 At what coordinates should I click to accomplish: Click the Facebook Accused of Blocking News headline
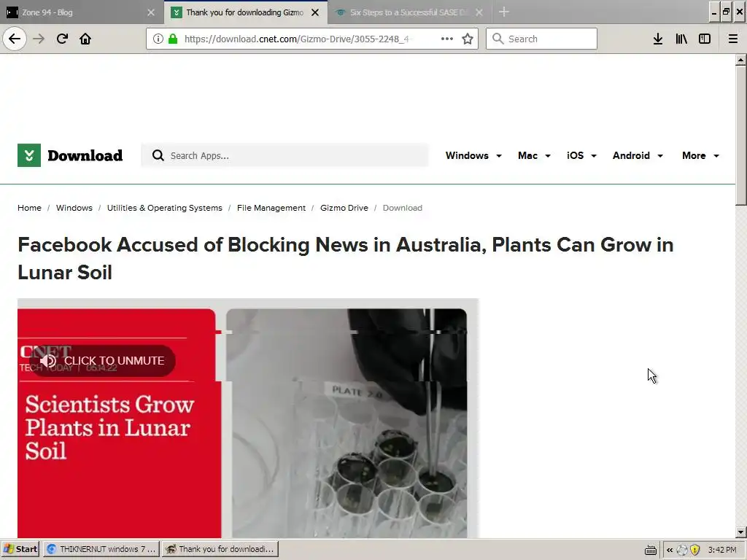pyautogui.click(x=345, y=259)
